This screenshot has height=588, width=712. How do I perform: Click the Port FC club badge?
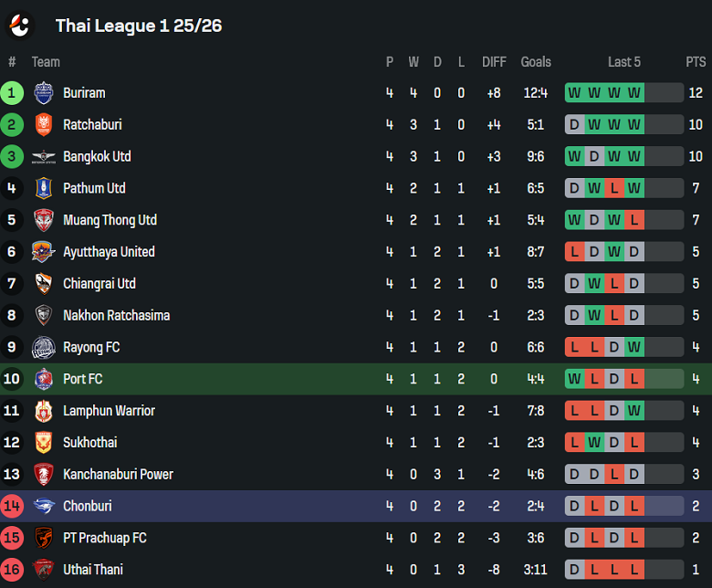(44, 379)
